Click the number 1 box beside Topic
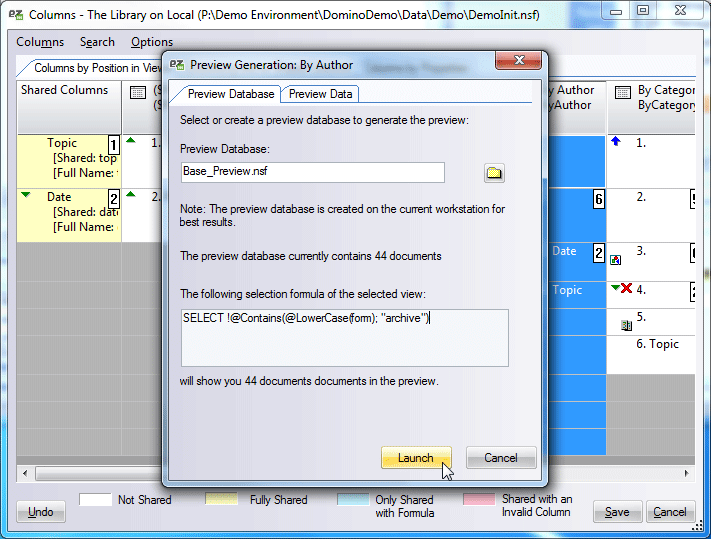This screenshot has width=712, height=539. tap(114, 145)
